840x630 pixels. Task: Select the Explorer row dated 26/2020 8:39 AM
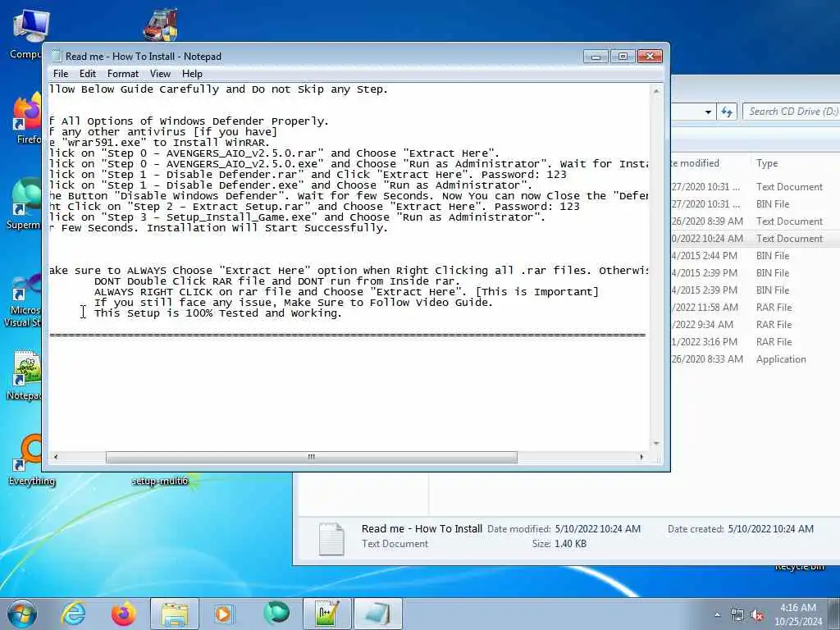click(x=756, y=221)
